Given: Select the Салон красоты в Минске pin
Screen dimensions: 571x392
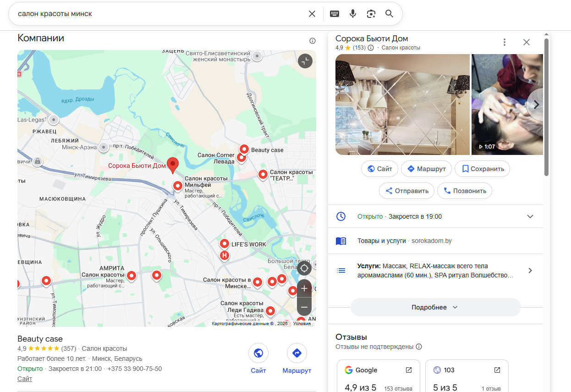Looking at the screenshot, I should tap(258, 283).
